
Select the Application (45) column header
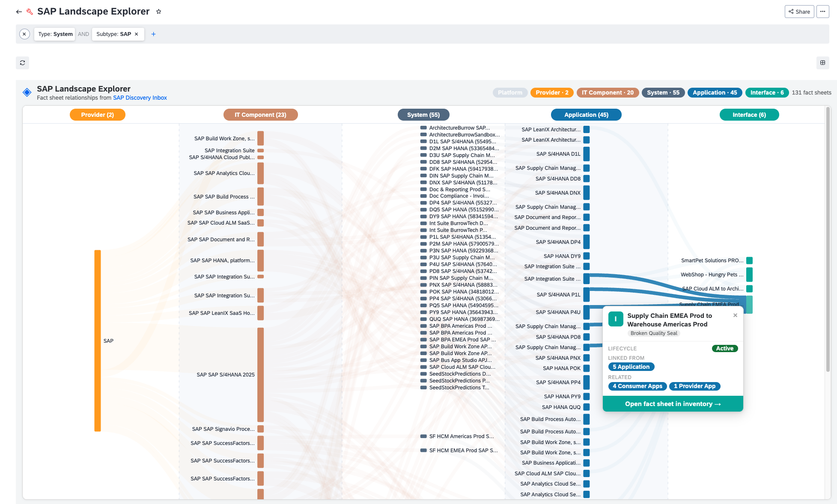tap(586, 115)
